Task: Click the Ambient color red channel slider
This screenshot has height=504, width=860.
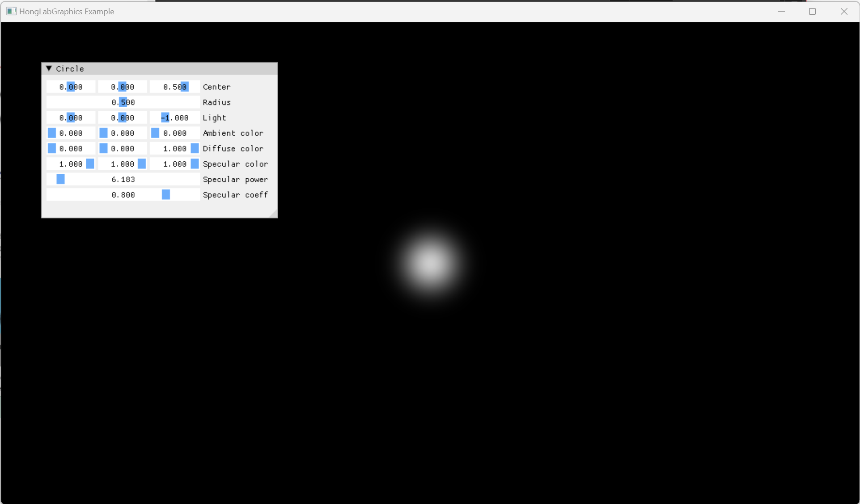Action: pyautogui.click(x=71, y=133)
